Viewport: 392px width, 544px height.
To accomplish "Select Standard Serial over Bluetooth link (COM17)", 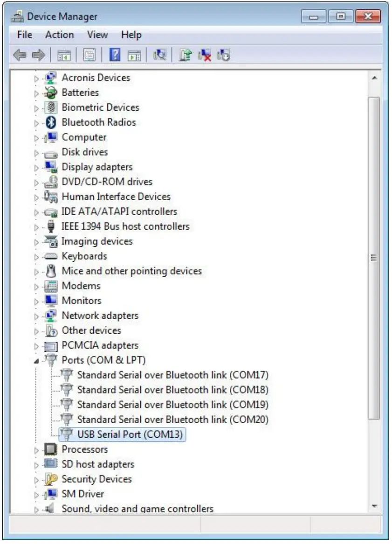I will [x=172, y=375].
